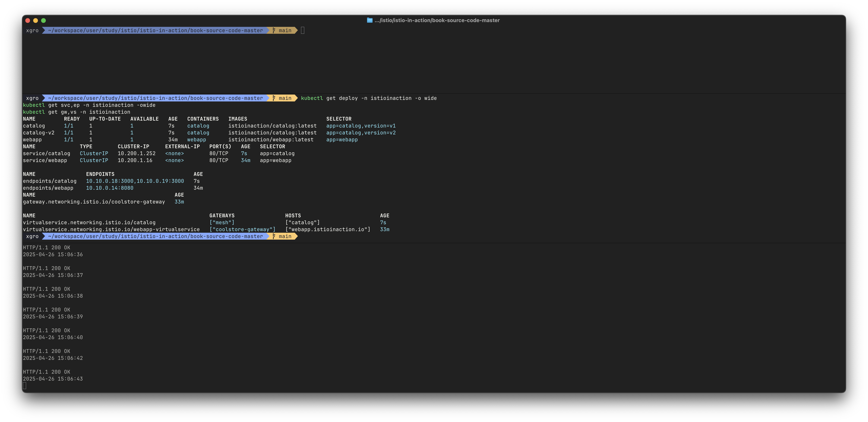Click the folder icon in the title bar
This screenshot has width=868, height=422.
click(370, 20)
